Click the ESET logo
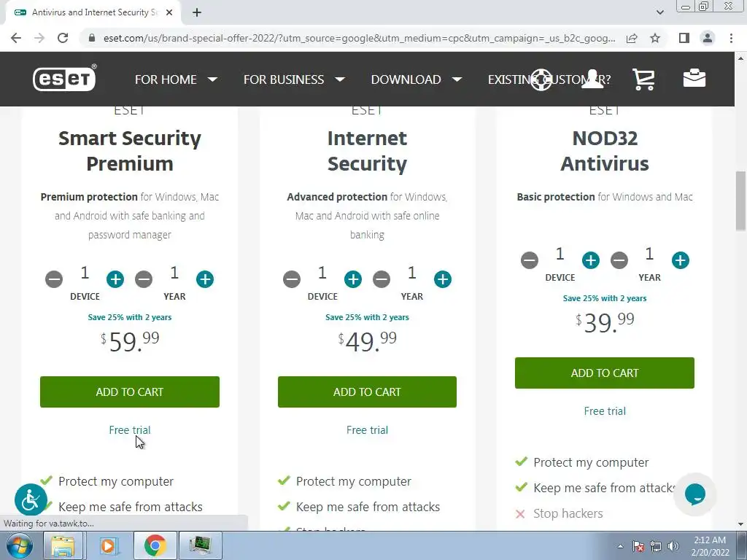This screenshot has width=747, height=560. (x=64, y=79)
